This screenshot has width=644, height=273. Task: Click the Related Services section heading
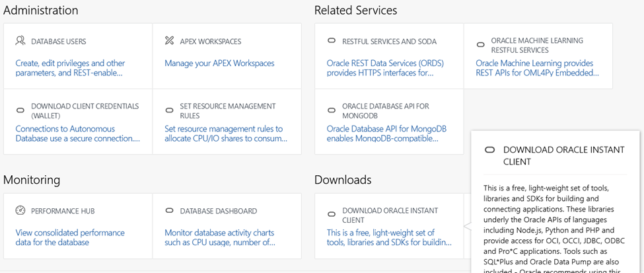[355, 11]
